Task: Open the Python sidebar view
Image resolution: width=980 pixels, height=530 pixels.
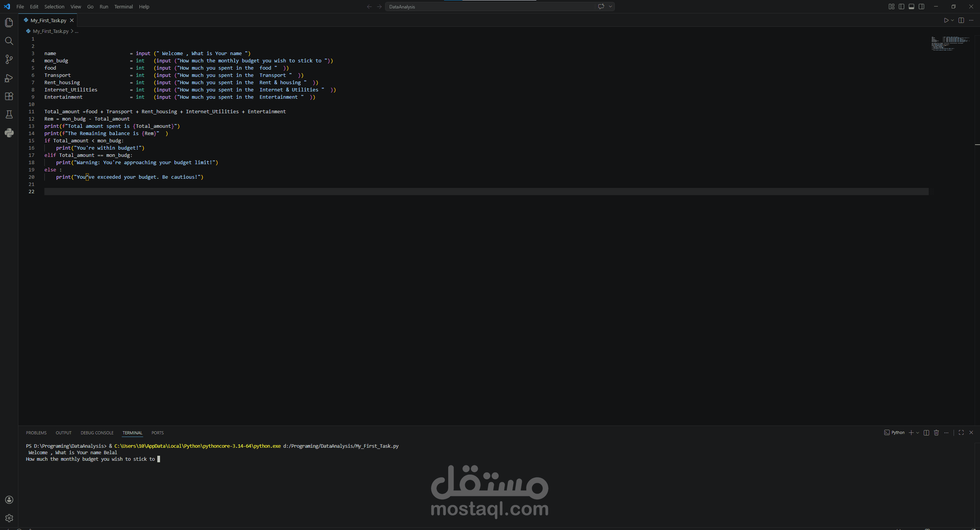Action: click(9, 133)
